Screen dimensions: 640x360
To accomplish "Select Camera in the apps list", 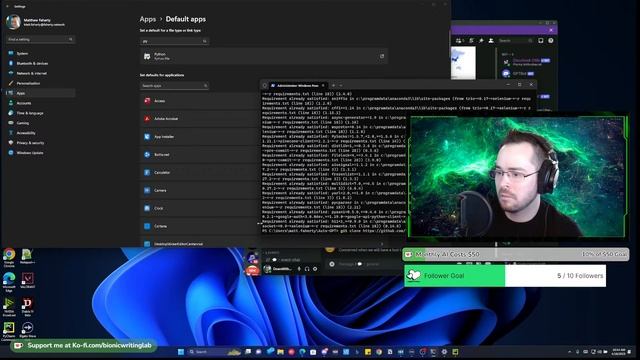I will [200, 190].
